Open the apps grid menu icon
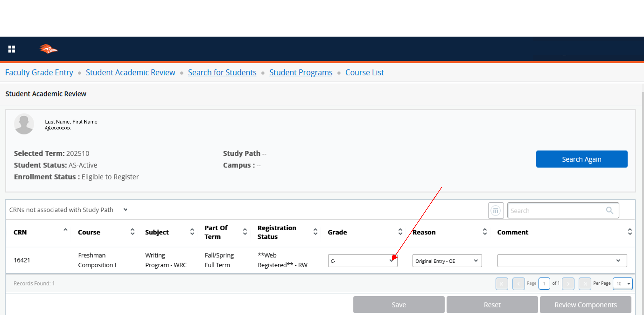 (11, 49)
